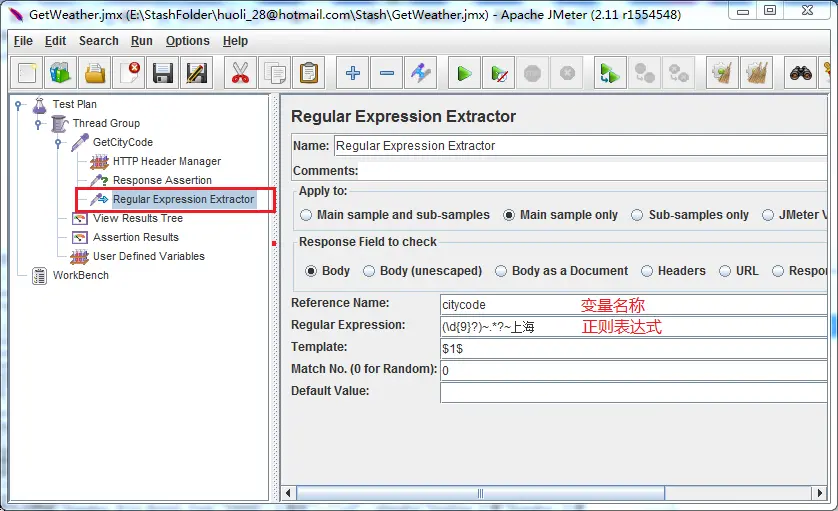This screenshot has height=511, width=838.
Task: Click the Search binoculars icon
Action: click(801, 73)
